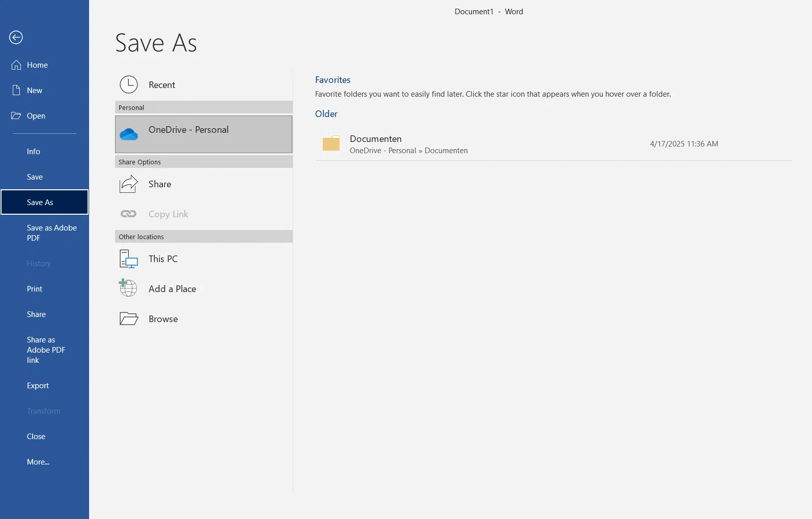This screenshot has height=519, width=812.
Task: Open the Documenten folder name
Action: tap(376, 139)
